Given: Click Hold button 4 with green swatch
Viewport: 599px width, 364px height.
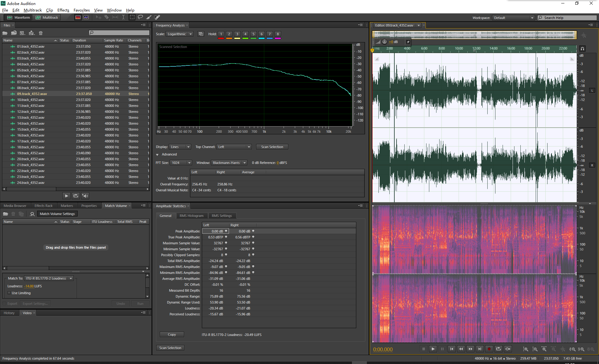Looking at the screenshot, I should 245,35.
